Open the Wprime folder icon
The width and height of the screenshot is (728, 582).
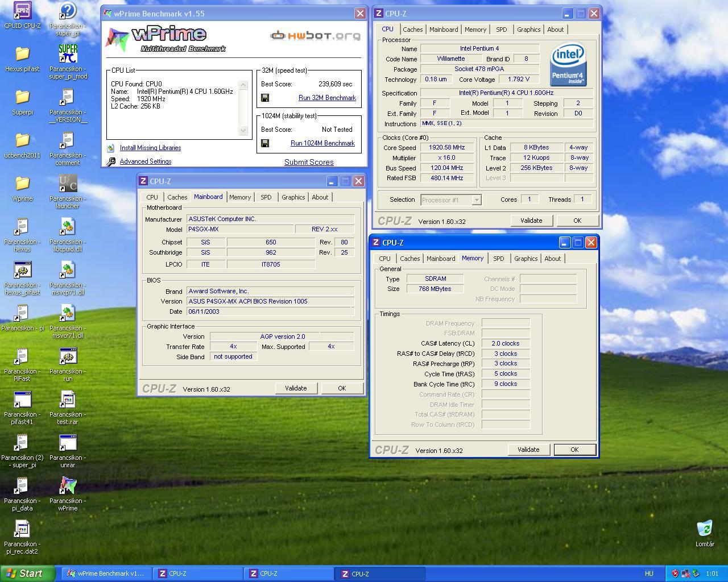point(22,188)
